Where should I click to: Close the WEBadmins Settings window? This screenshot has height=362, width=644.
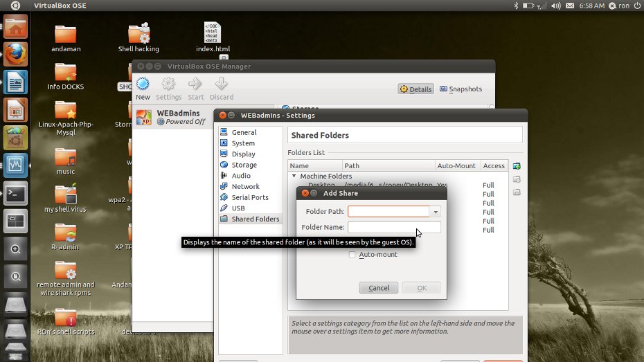222,116
